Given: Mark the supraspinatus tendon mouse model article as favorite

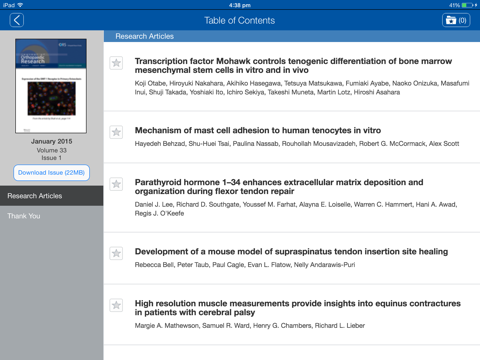Looking at the screenshot, I should pyautogui.click(x=116, y=253).
